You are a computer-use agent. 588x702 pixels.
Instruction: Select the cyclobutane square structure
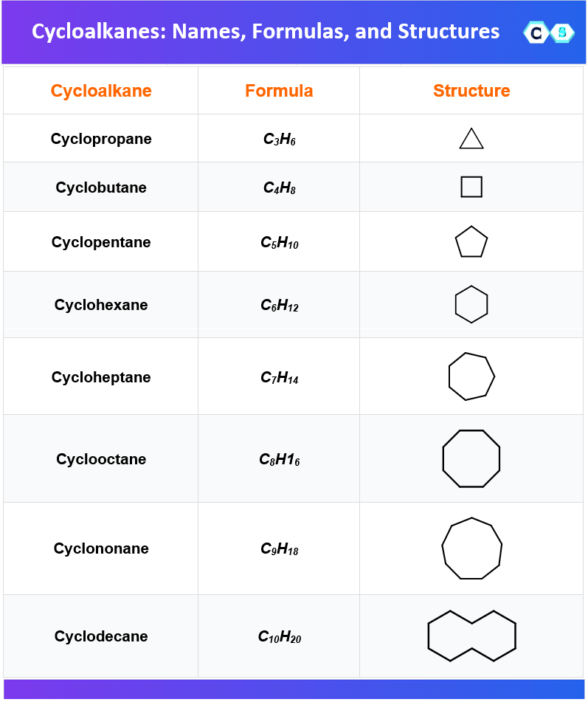471,187
